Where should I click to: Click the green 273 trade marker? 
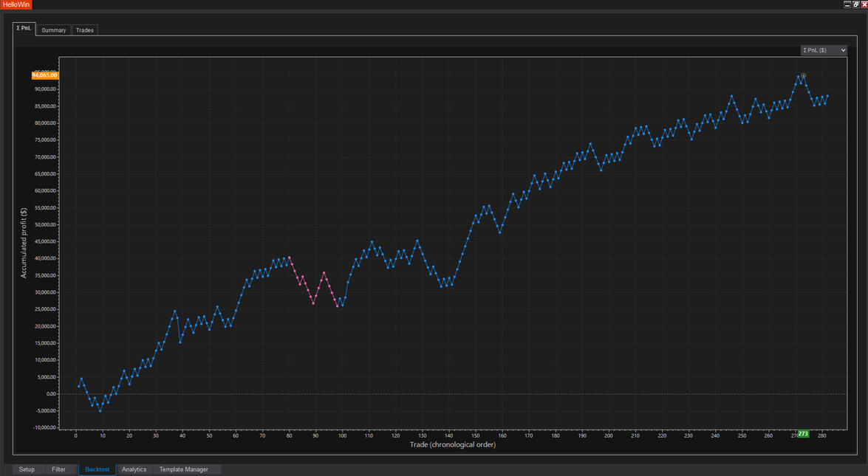click(802, 434)
